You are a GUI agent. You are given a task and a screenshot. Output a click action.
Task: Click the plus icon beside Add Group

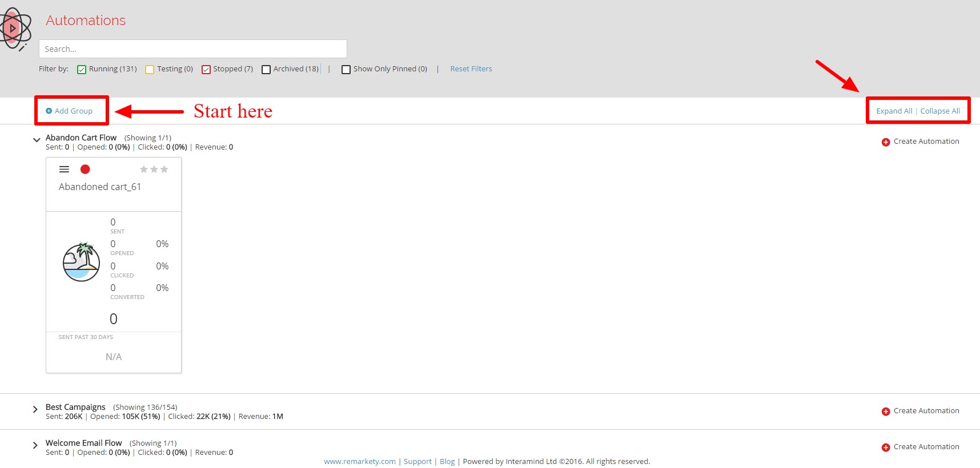tap(49, 111)
